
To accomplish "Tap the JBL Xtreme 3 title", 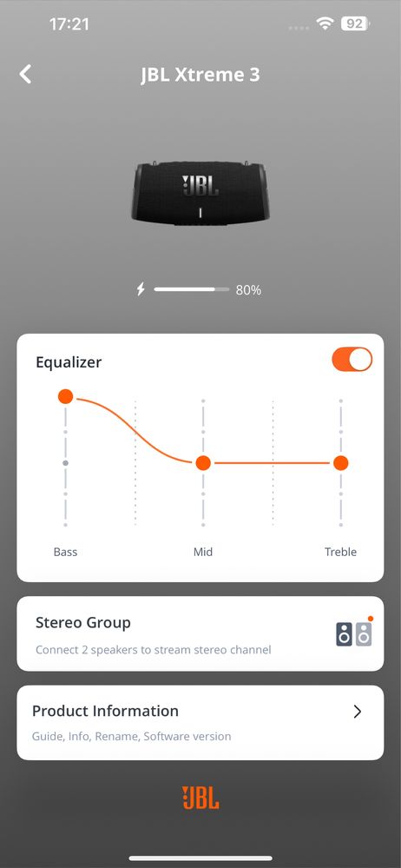I will pos(200,75).
